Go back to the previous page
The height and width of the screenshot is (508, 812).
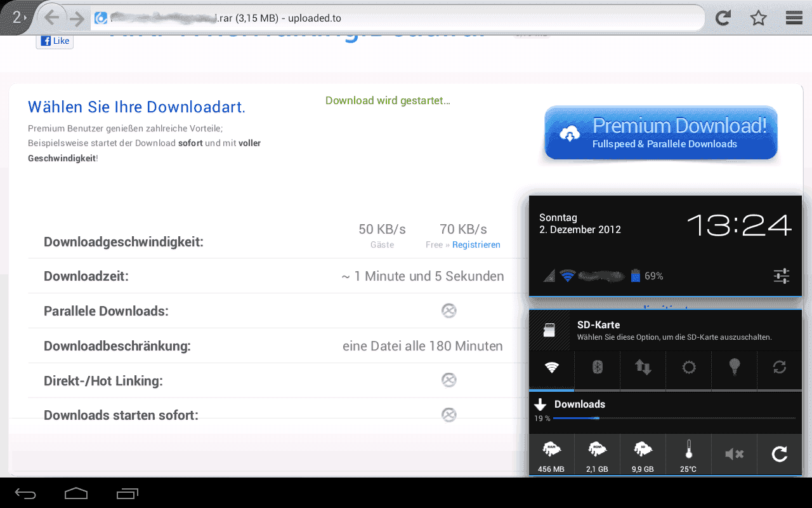click(52, 18)
